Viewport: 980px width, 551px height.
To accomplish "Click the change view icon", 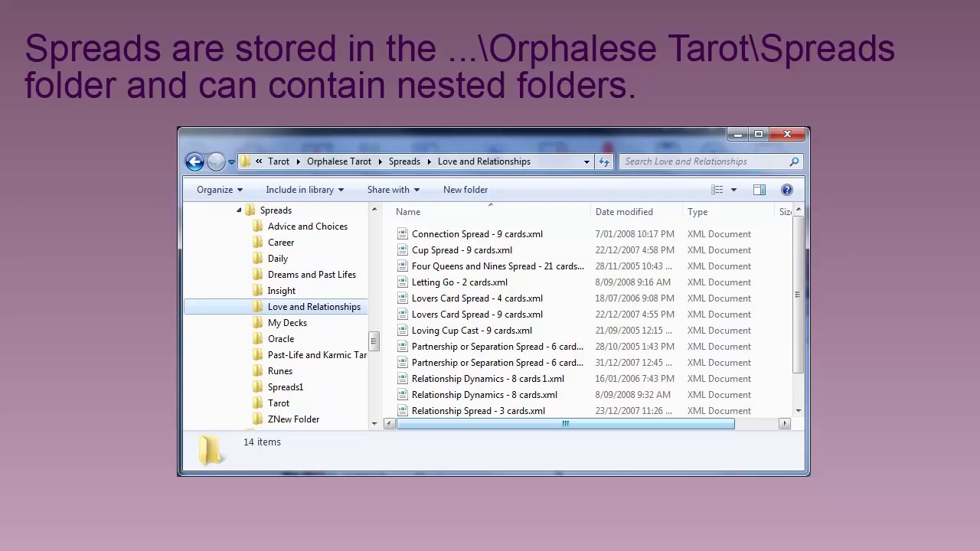I will [717, 190].
